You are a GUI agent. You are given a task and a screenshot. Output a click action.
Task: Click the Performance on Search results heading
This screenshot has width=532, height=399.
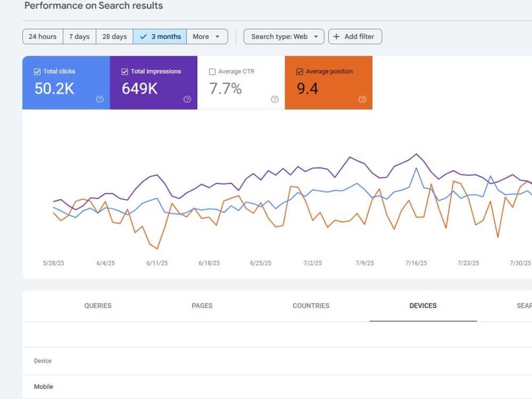94,6
